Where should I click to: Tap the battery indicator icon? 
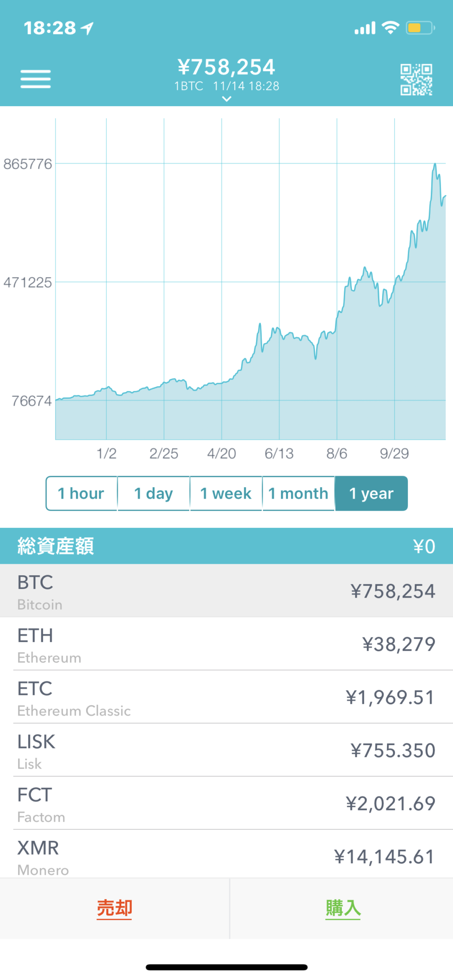coord(420,28)
